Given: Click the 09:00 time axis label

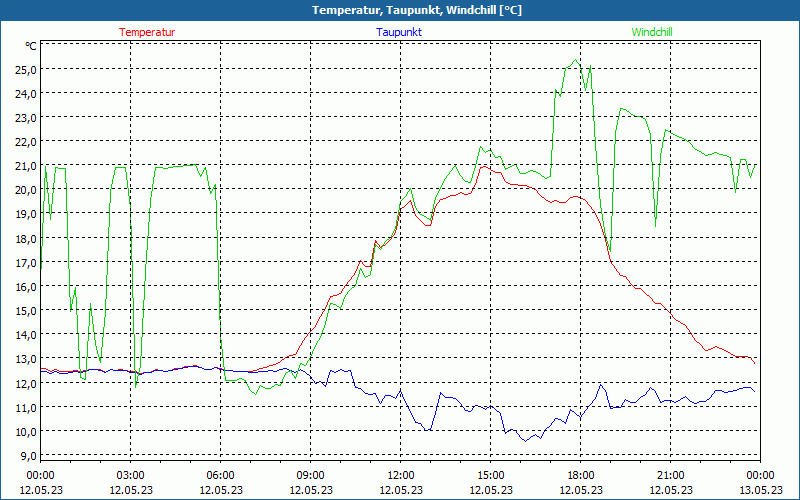Looking at the screenshot, I should pyautogui.click(x=310, y=475).
